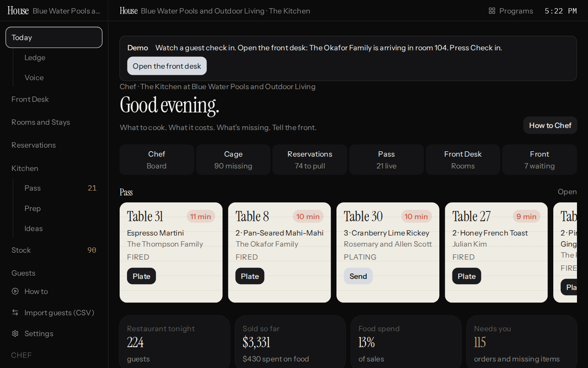Click the 11 min badge on Table 31

pyautogui.click(x=200, y=217)
